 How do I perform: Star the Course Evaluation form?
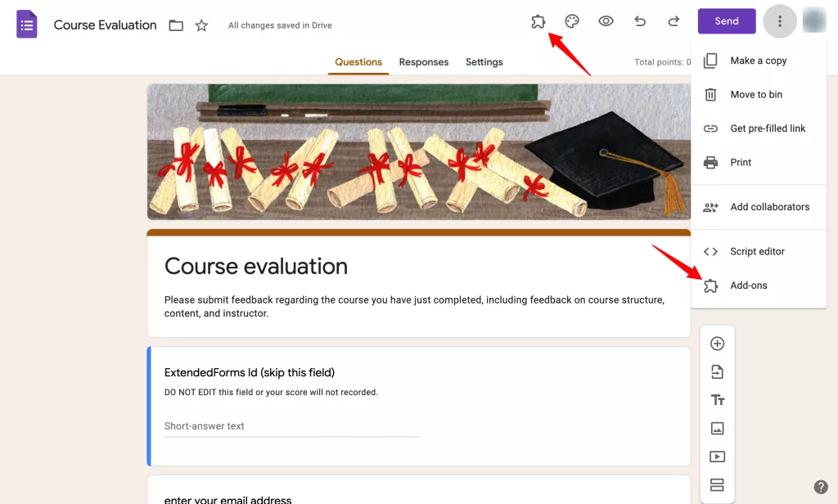coord(201,25)
